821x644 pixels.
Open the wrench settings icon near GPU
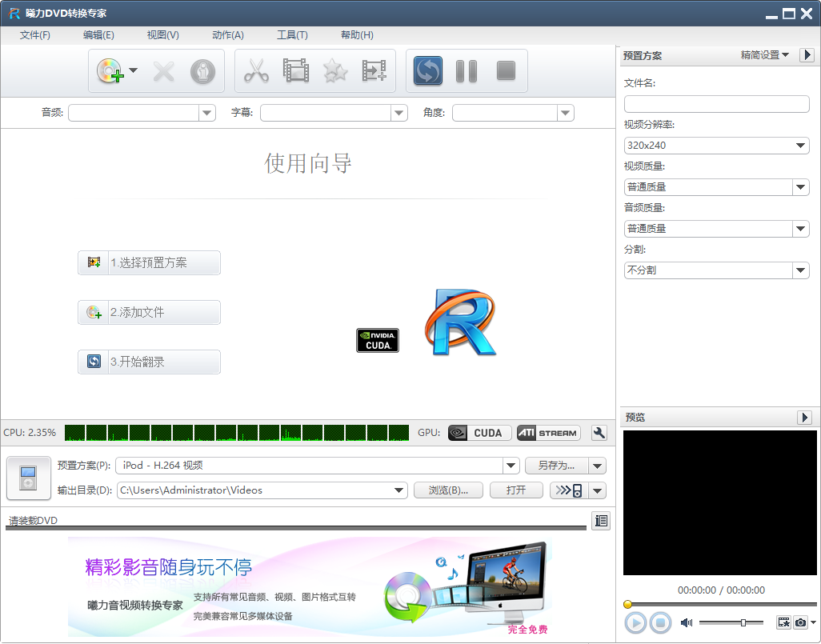pyautogui.click(x=599, y=433)
